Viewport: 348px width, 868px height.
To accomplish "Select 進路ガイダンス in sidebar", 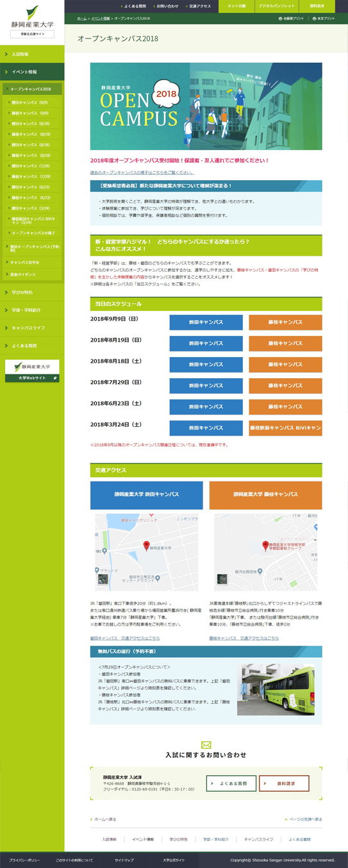I will (33, 274).
